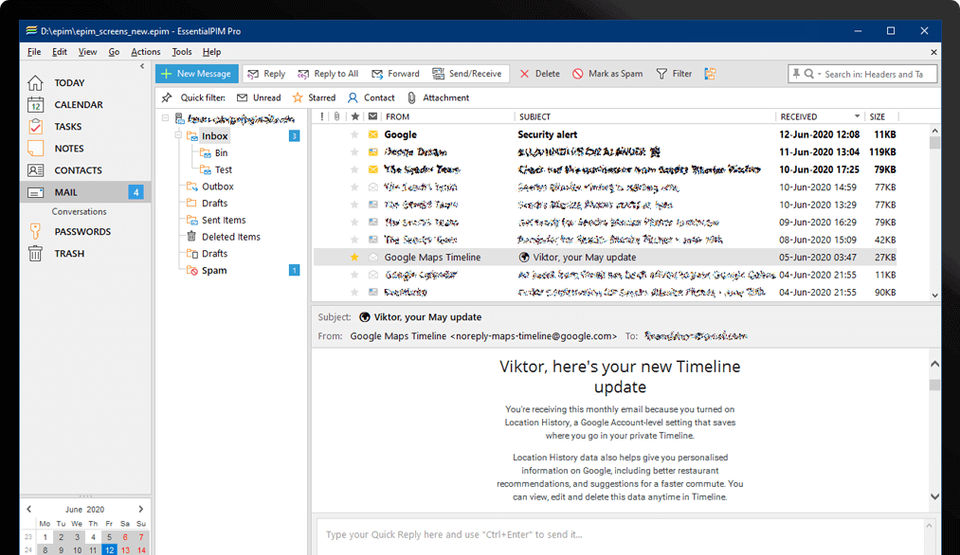Screen dimensions: 960x555
Task: Toggle star on 12-Jun-2020 12:08 message
Action: (354, 135)
